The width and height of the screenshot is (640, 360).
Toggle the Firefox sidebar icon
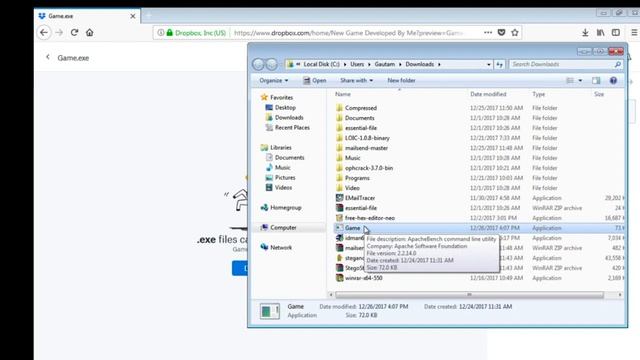[x=616, y=33]
